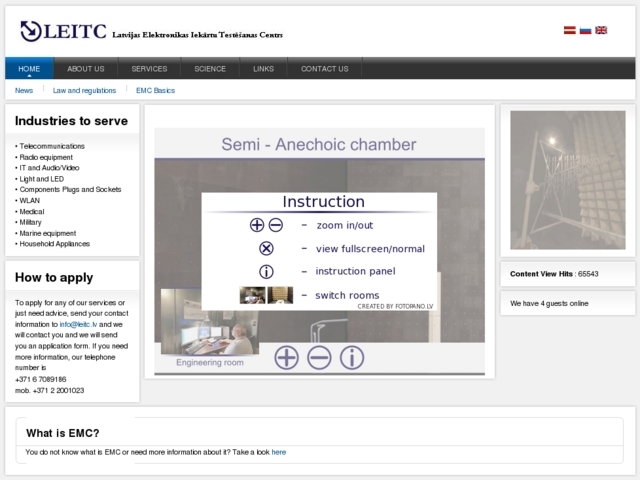Go to the ABOUT US menu
The image size is (640, 480).
tap(86, 69)
